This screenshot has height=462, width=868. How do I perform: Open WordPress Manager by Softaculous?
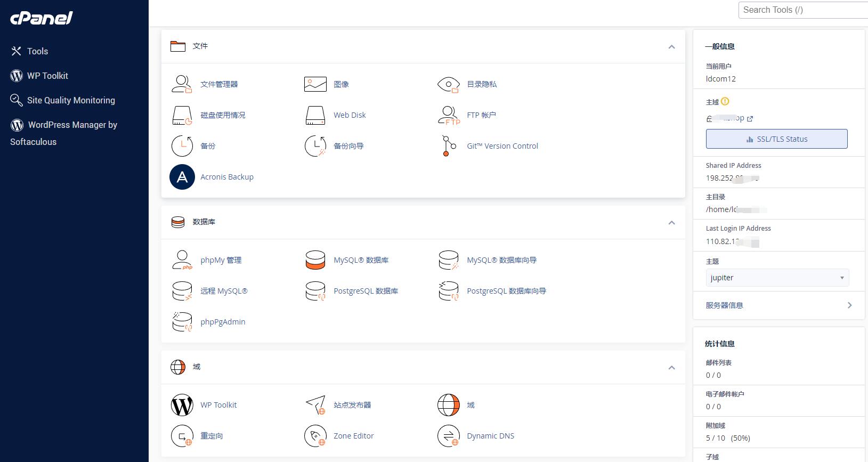click(x=64, y=133)
